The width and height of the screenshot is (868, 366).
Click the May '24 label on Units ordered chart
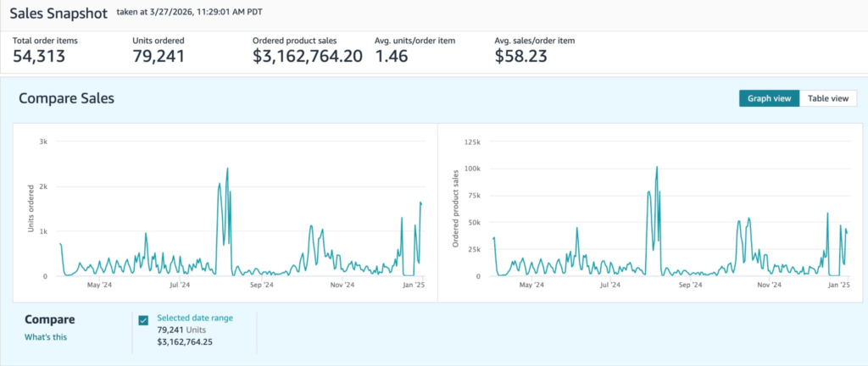[100, 286]
